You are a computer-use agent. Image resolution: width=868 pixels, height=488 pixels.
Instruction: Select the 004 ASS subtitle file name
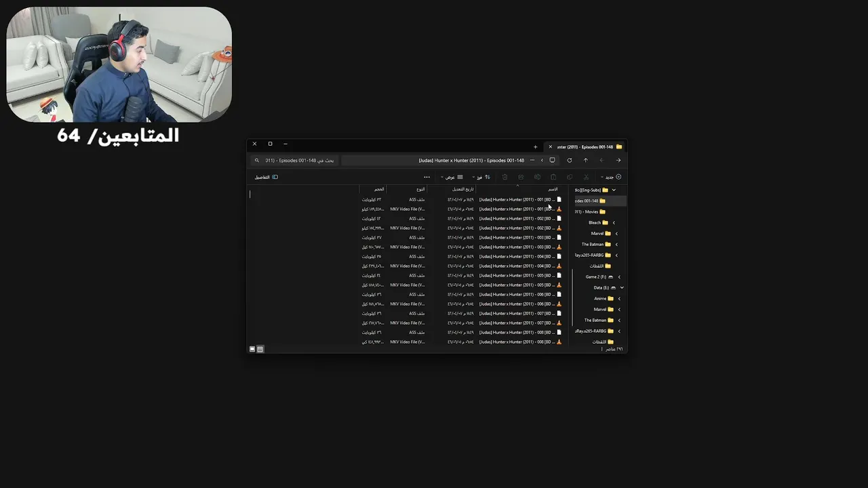517,257
